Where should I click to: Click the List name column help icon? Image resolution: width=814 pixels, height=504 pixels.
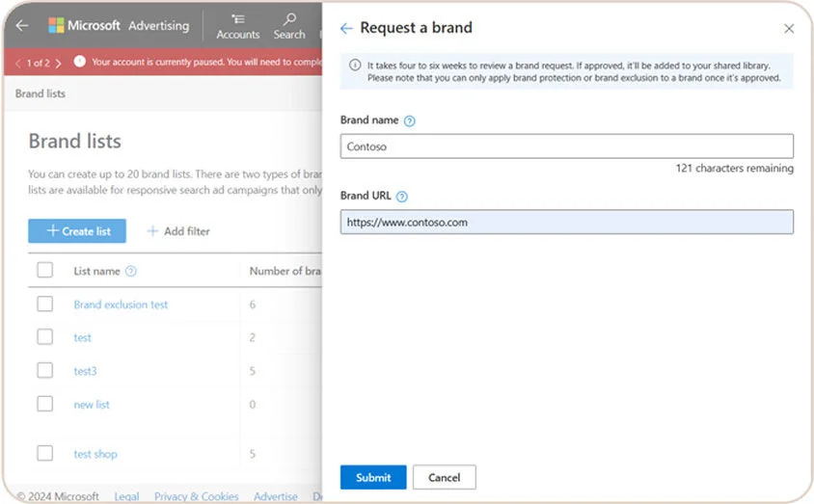(x=131, y=272)
